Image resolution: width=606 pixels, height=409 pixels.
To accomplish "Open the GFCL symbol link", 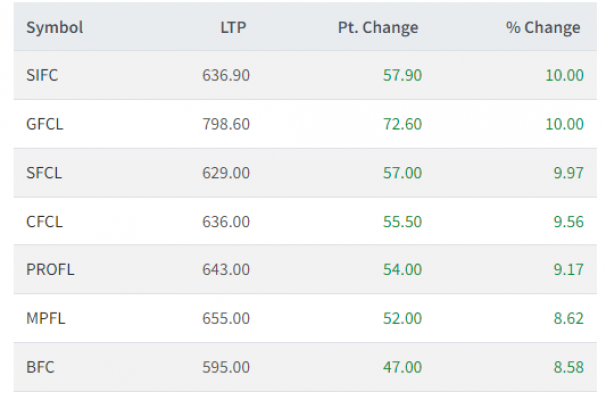I will tap(44, 124).
